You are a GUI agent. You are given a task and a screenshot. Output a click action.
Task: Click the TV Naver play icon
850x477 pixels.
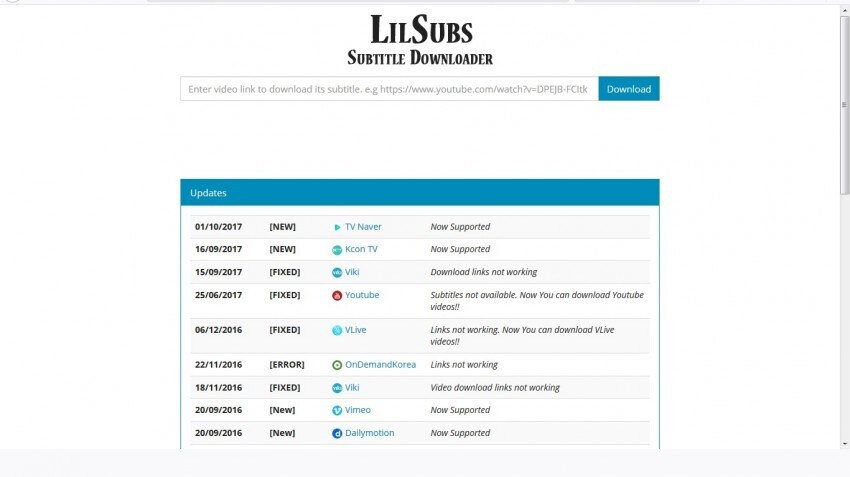337,227
